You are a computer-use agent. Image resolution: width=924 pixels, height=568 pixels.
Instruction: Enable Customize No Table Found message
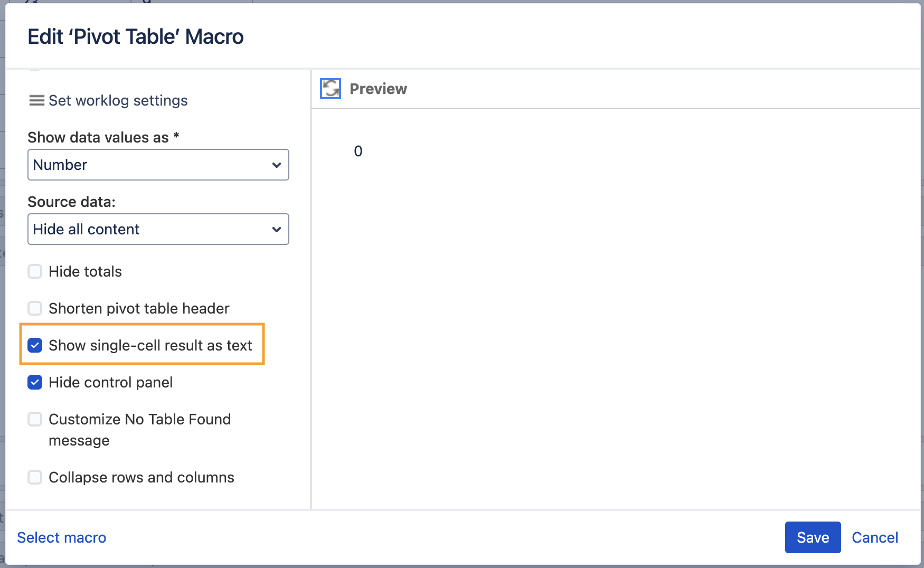click(34, 419)
